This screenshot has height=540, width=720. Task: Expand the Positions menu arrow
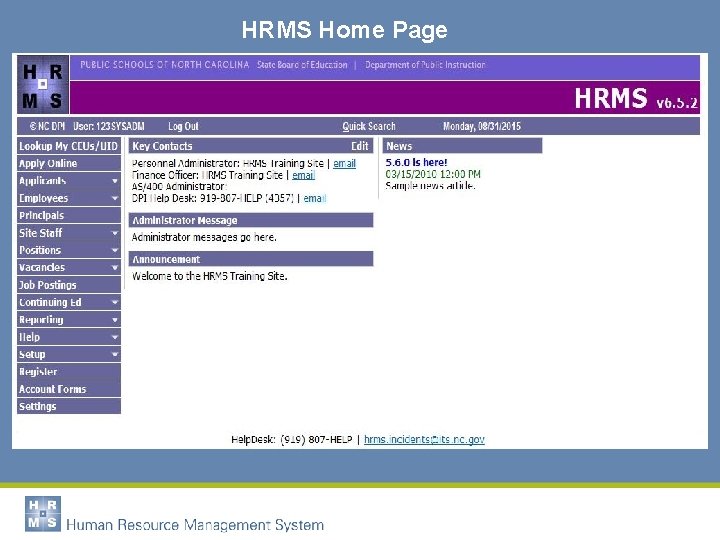click(x=115, y=250)
